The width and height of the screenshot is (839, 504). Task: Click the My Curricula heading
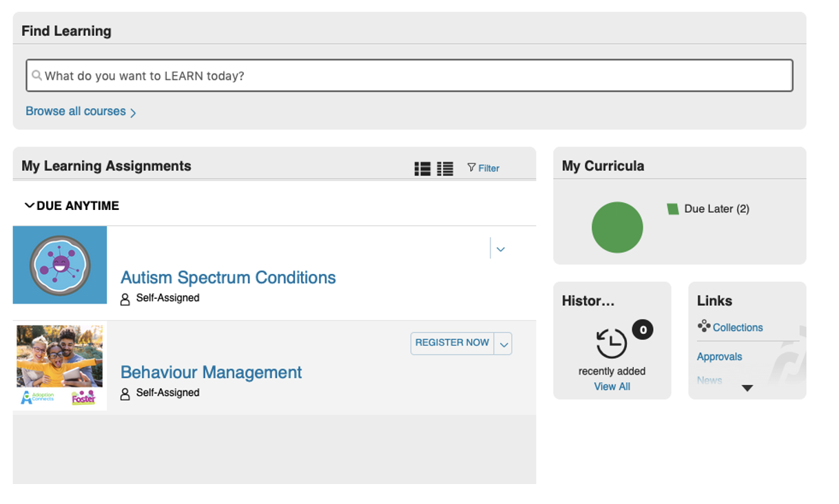pyautogui.click(x=603, y=166)
